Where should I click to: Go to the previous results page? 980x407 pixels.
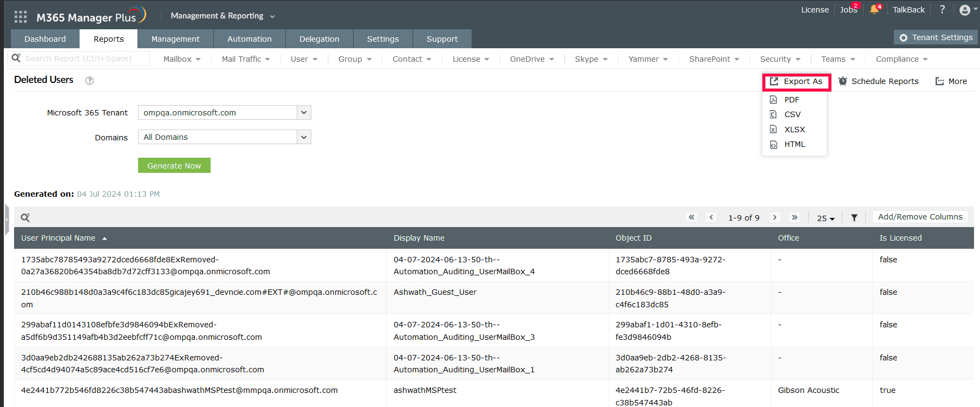click(711, 217)
